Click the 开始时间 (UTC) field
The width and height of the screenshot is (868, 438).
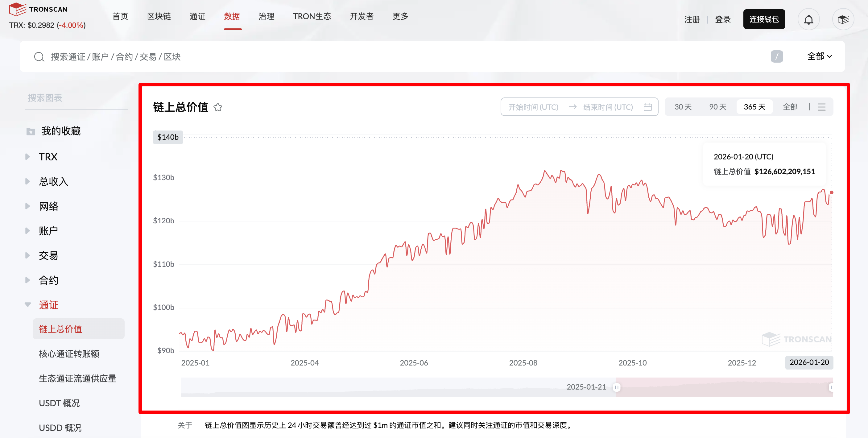click(533, 107)
